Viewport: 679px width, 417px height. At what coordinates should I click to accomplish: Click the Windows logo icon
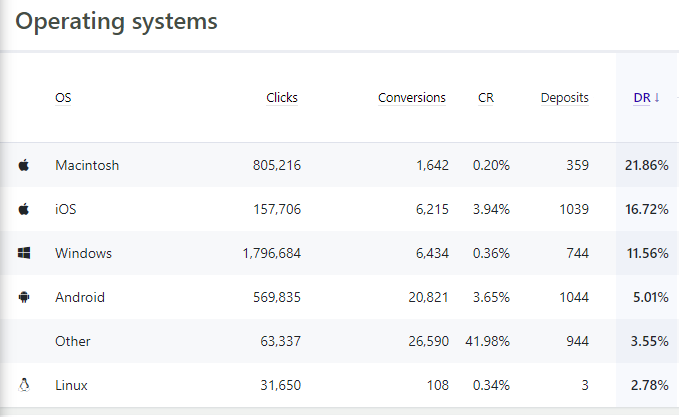[24, 253]
